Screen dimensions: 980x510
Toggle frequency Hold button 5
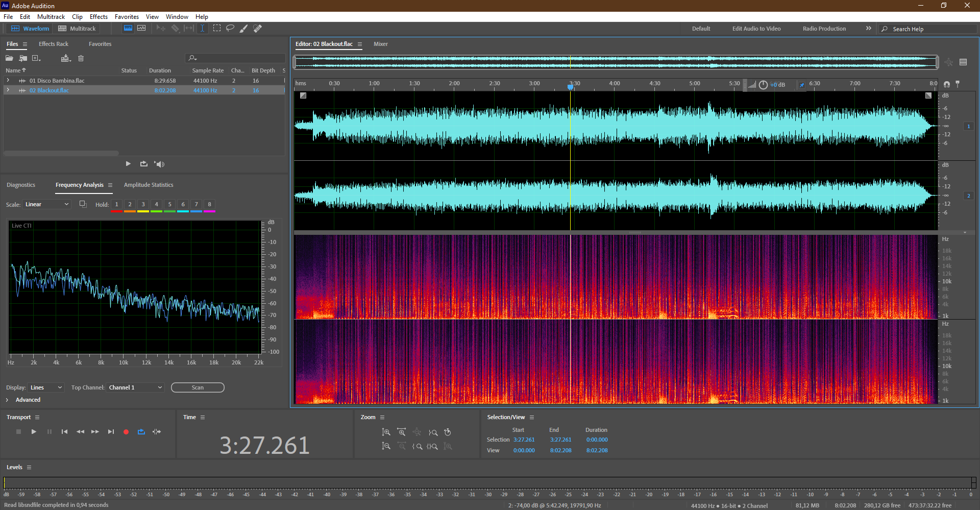tap(169, 204)
